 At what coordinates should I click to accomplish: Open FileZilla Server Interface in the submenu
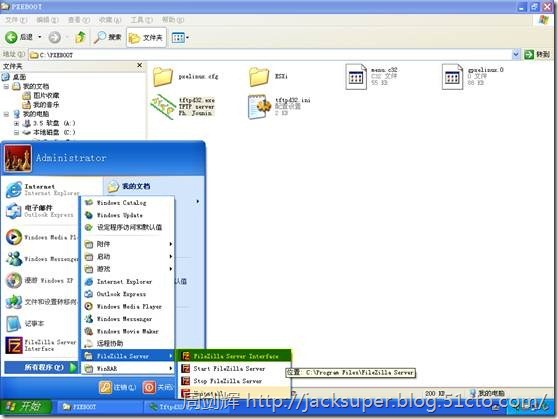coord(233,356)
